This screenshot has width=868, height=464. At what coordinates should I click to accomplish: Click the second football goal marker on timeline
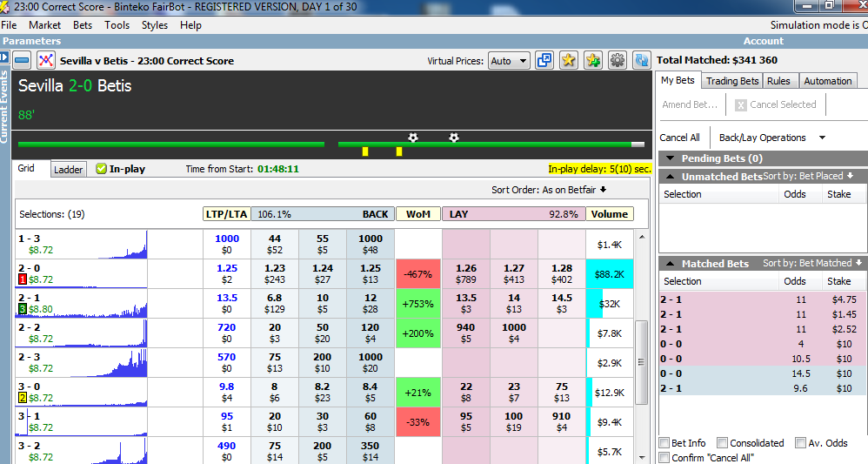453,138
